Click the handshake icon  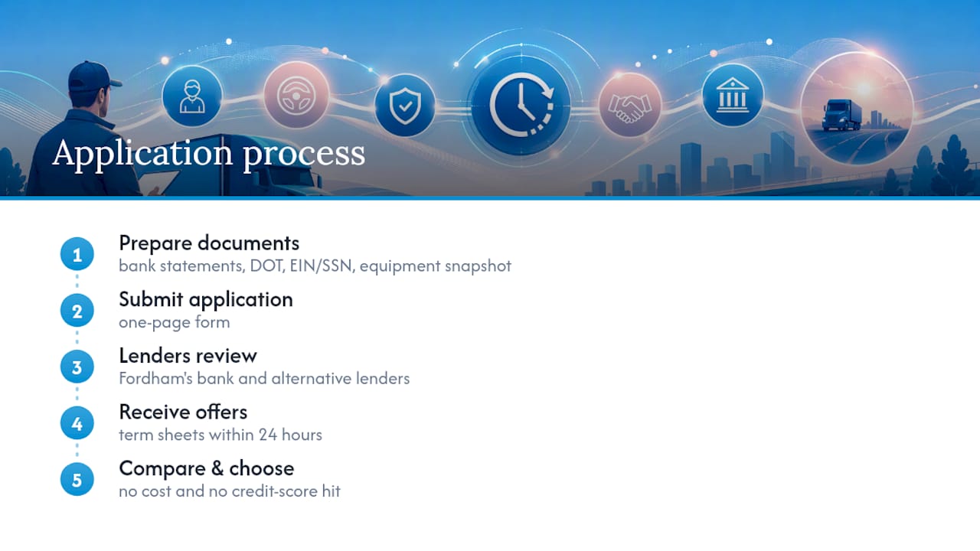[630, 105]
